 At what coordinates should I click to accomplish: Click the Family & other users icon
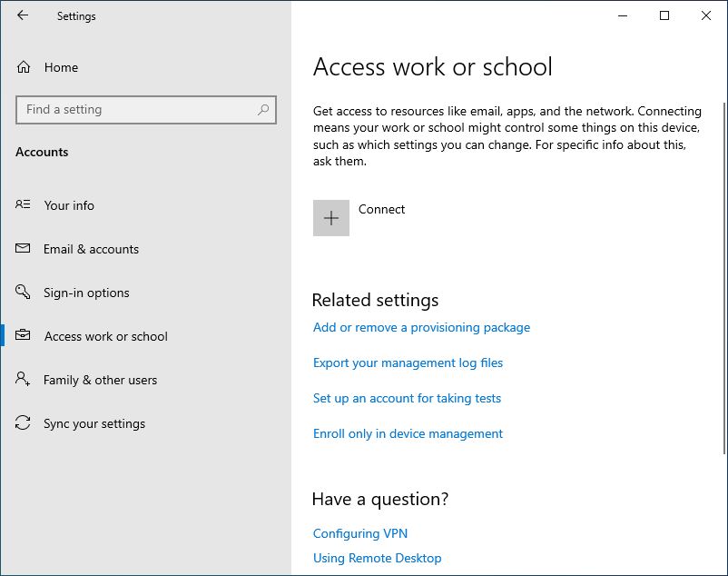pos(23,380)
